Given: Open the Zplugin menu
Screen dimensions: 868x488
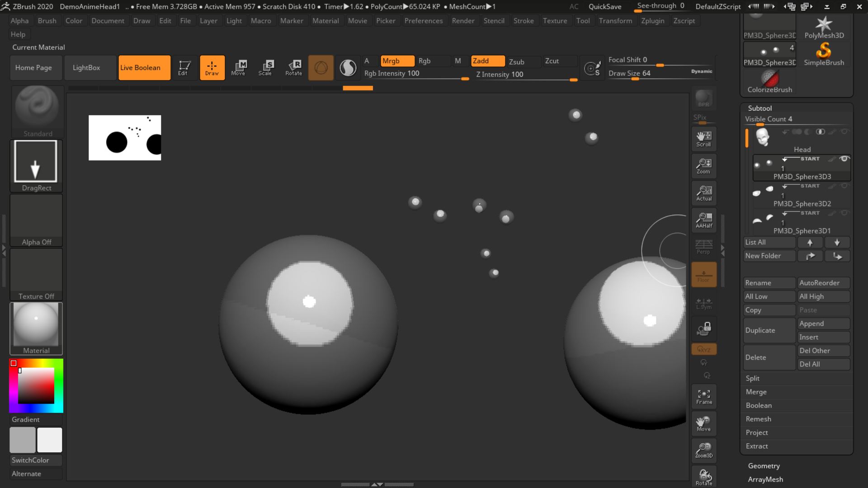Looking at the screenshot, I should coord(652,21).
